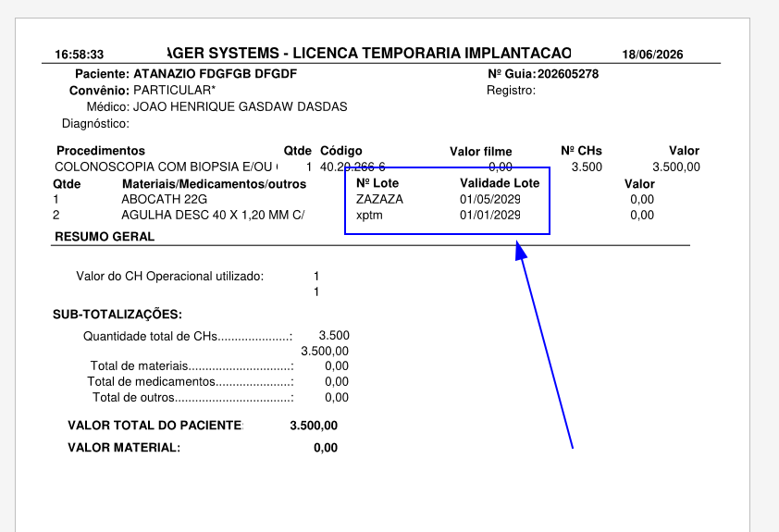This screenshot has width=779, height=532.
Task: Select the procedure code 40.20.266-6
Action: pyautogui.click(x=352, y=167)
